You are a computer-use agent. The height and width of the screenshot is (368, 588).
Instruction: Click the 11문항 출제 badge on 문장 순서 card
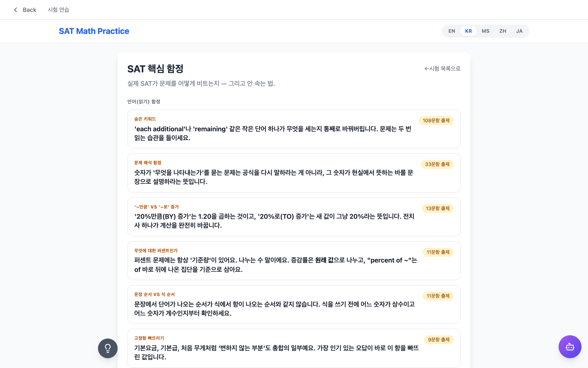(x=438, y=296)
